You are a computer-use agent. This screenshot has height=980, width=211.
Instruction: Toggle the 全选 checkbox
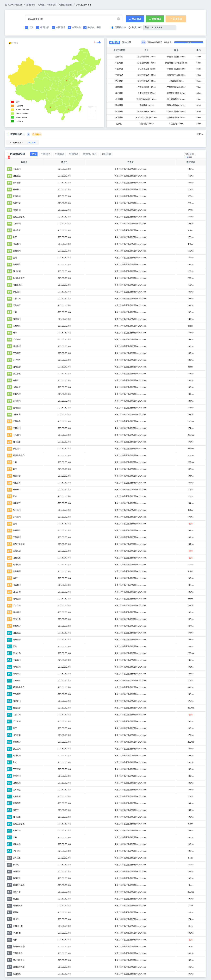(x=27, y=27)
